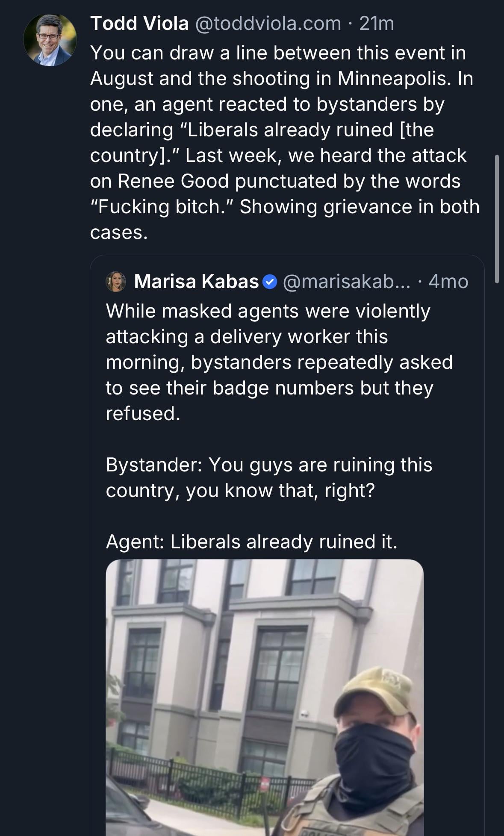Click the blue verified checkmark badge
Image resolution: width=504 pixels, height=836 pixels.
tap(270, 282)
